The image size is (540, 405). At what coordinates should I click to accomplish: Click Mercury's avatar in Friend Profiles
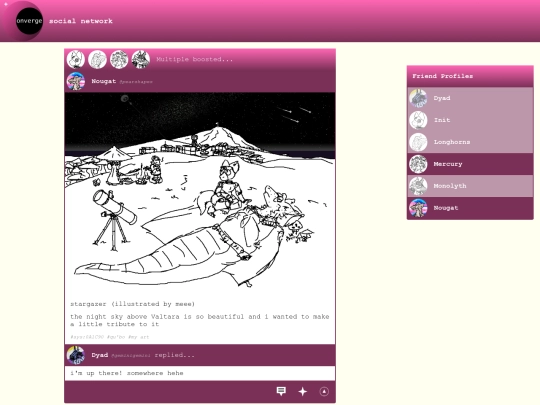click(x=418, y=164)
